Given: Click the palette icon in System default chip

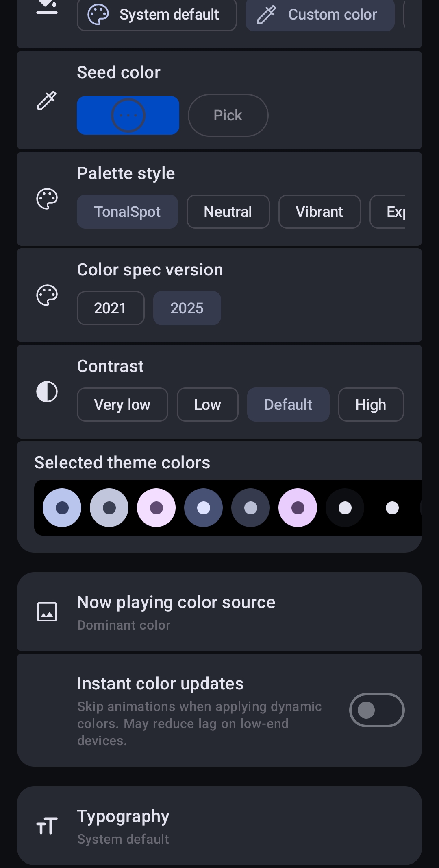Looking at the screenshot, I should 98,15.
